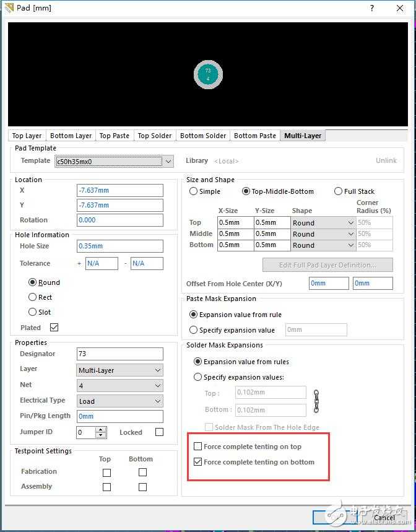Viewport: 416px width, 532px height.
Task: Select the Bottom Solder tab
Action: (x=203, y=136)
